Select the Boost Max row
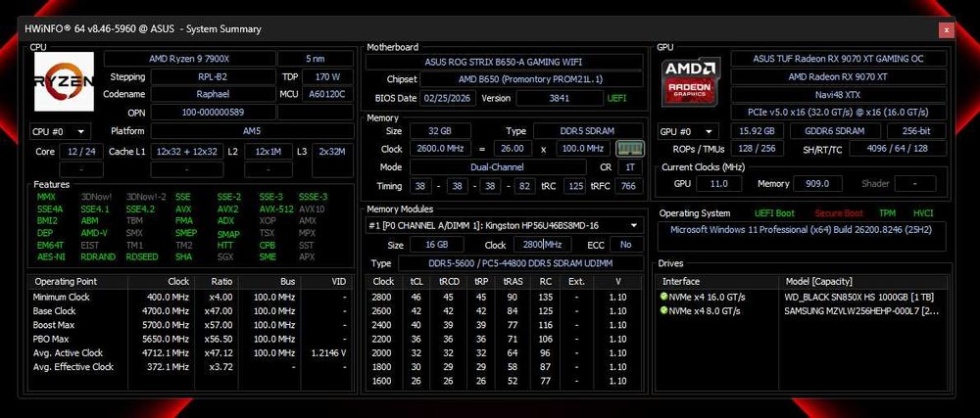Screen dimensions: 980x418 click(x=190, y=325)
